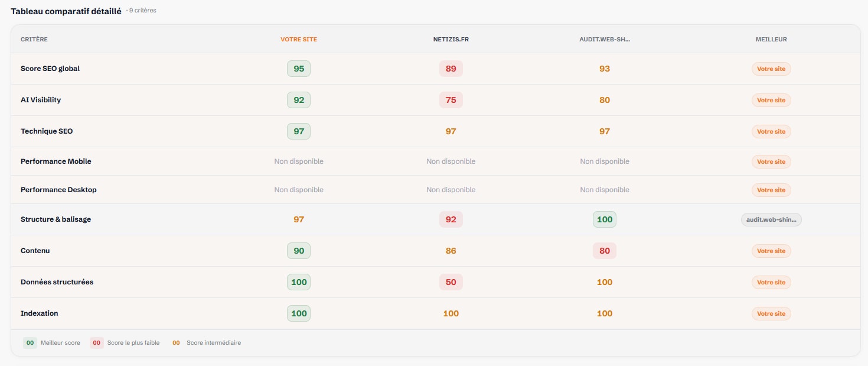Click the NETIZIS.FR column header
This screenshot has height=366, width=868.
pos(451,40)
